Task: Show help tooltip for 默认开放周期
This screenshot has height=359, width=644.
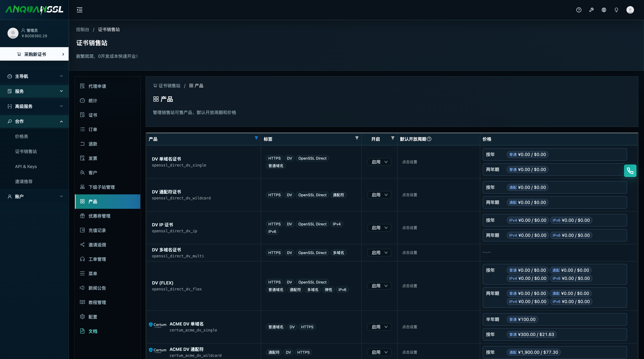Action: [x=429, y=139]
